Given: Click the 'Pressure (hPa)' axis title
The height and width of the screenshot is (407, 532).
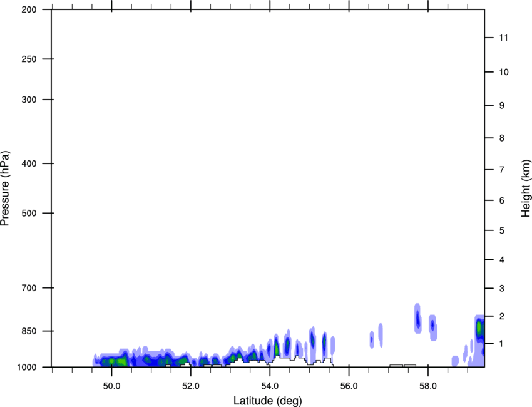Looking at the screenshot, I should 5,188.
